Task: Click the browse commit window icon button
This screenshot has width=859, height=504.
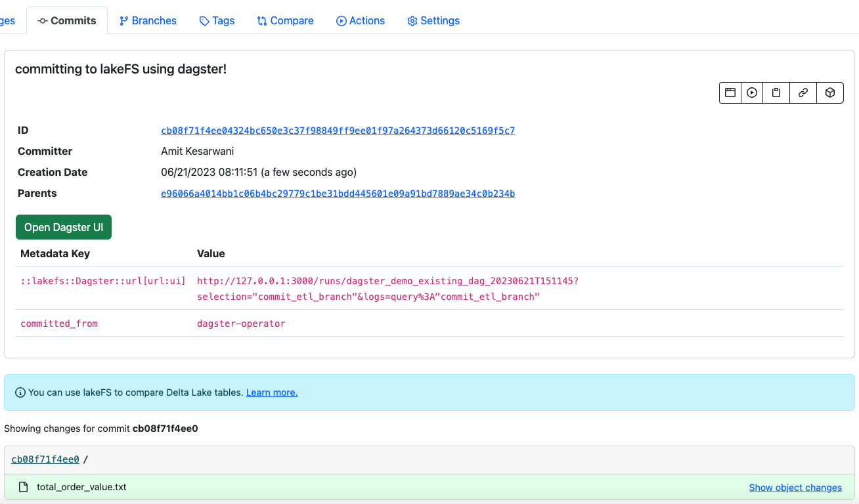Action: (x=730, y=93)
